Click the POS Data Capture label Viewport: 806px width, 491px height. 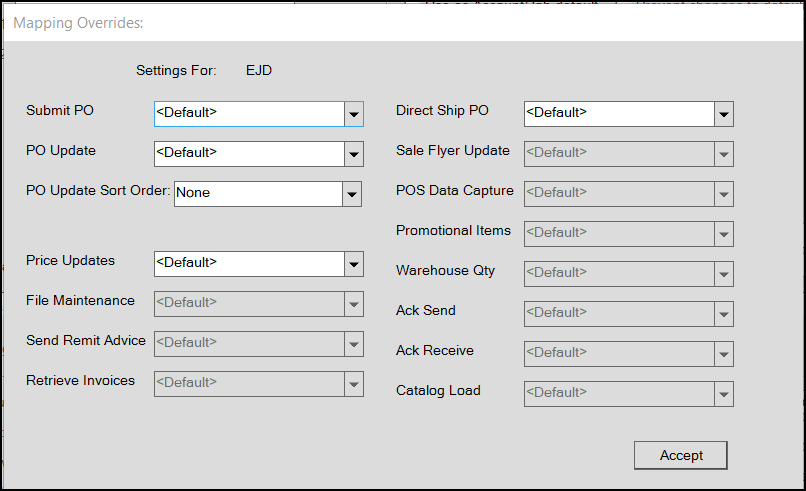click(x=454, y=191)
